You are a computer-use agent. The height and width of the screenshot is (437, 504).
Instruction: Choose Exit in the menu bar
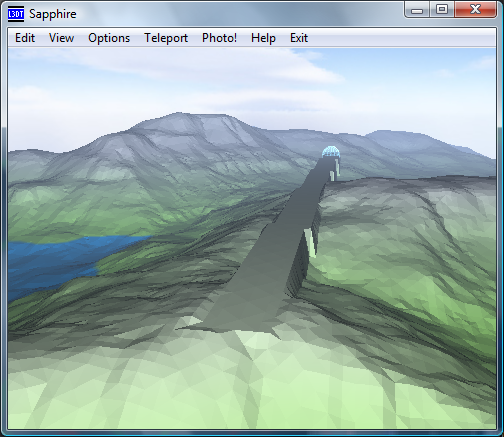pyautogui.click(x=299, y=38)
